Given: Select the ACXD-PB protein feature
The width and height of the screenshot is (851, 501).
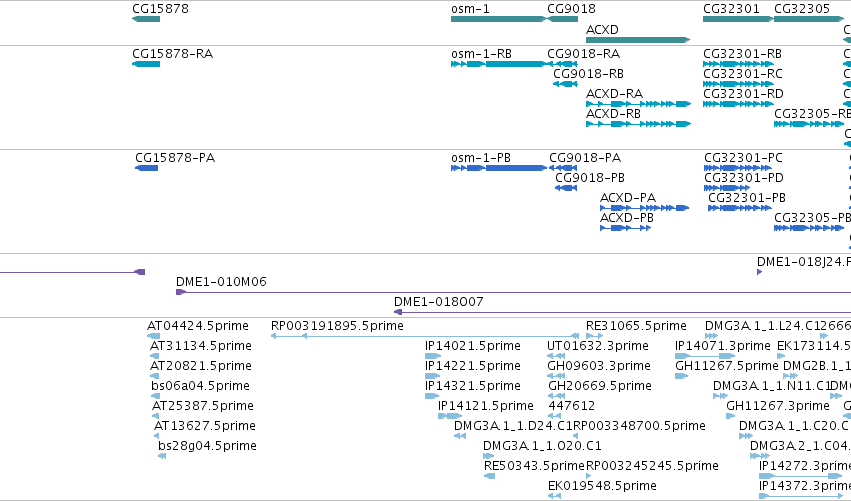Looking at the screenshot, I should [625, 228].
